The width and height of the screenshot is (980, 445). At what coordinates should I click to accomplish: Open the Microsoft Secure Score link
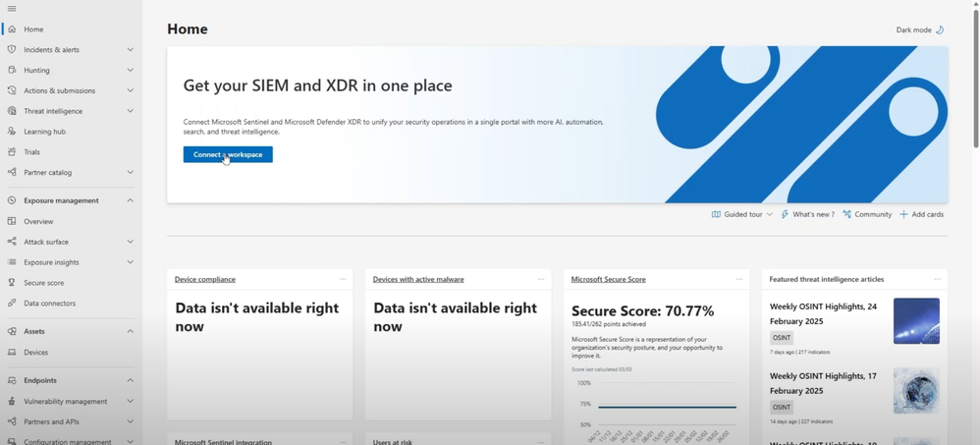[x=608, y=279]
